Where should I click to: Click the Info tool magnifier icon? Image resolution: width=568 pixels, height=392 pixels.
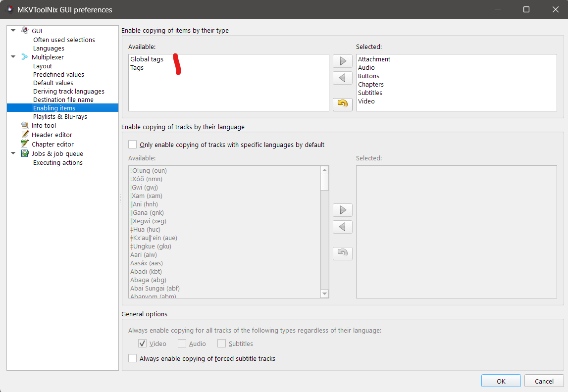[x=25, y=125]
